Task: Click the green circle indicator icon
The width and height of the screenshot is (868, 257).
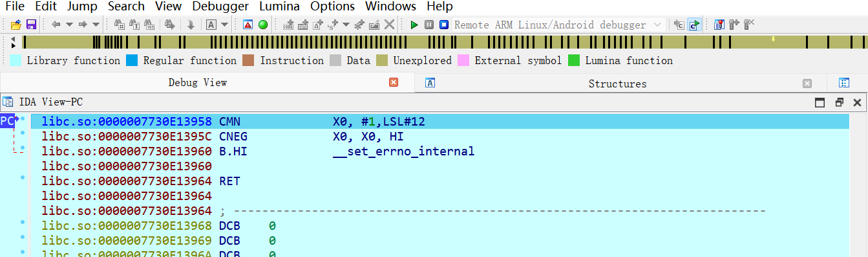Action: coord(263,25)
